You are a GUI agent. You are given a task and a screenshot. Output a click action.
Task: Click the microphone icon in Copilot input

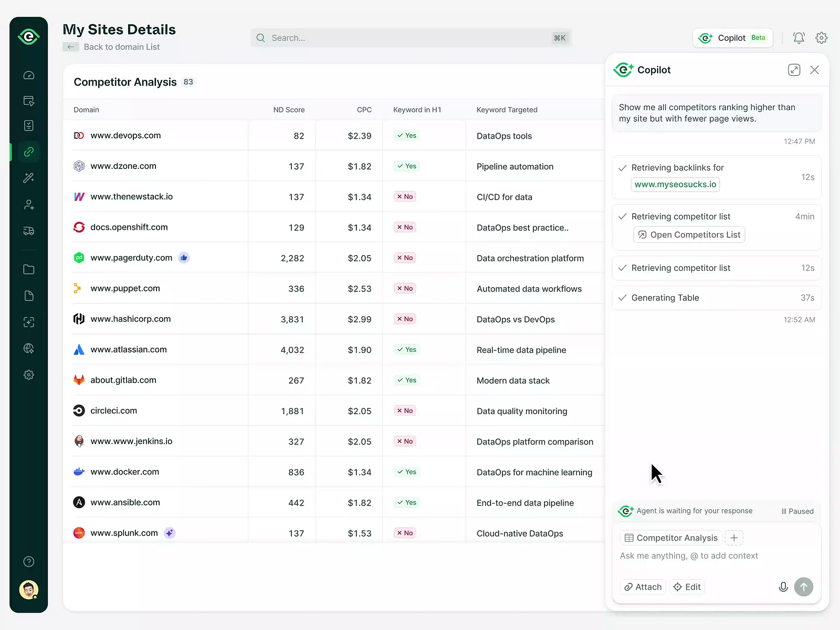(783, 587)
